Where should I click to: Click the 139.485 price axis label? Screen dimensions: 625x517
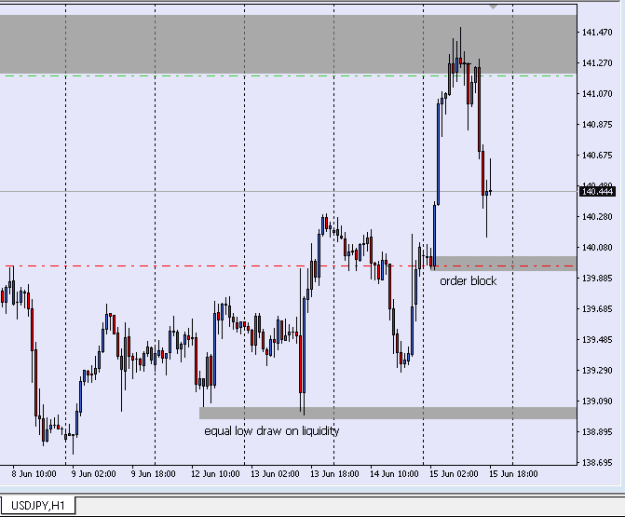tap(597, 340)
